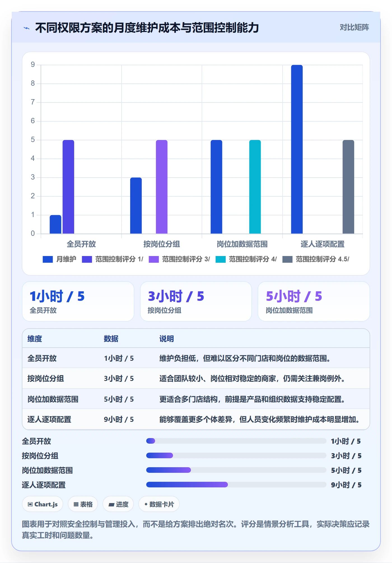Click the 维度 column header

click(x=35, y=339)
